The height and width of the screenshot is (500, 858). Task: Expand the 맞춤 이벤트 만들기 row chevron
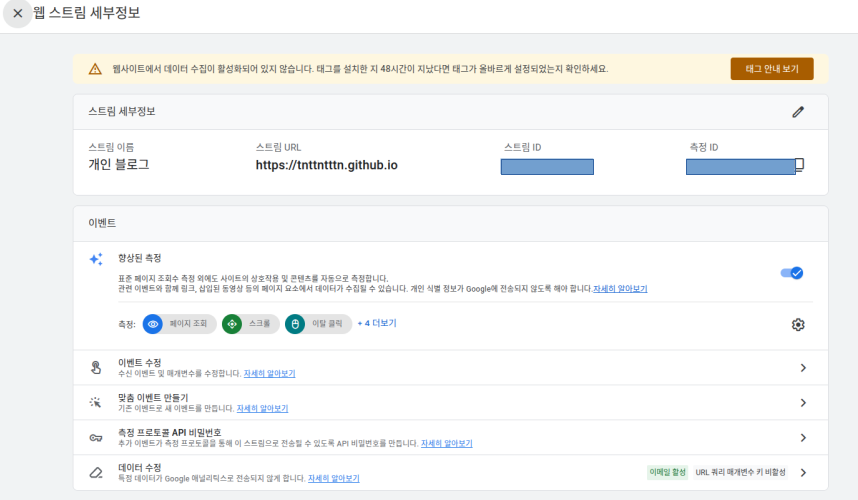[x=802, y=403]
